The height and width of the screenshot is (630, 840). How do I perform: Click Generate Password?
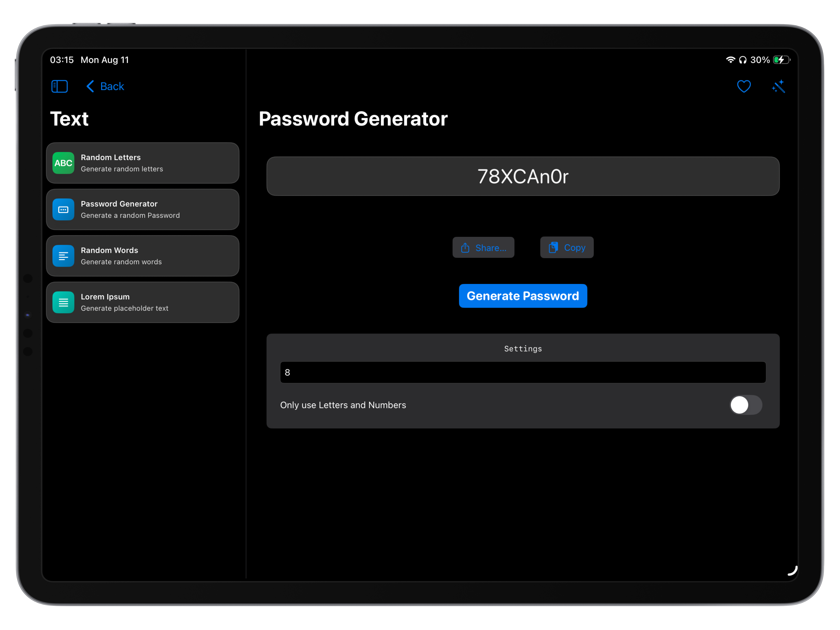pyautogui.click(x=523, y=296)
